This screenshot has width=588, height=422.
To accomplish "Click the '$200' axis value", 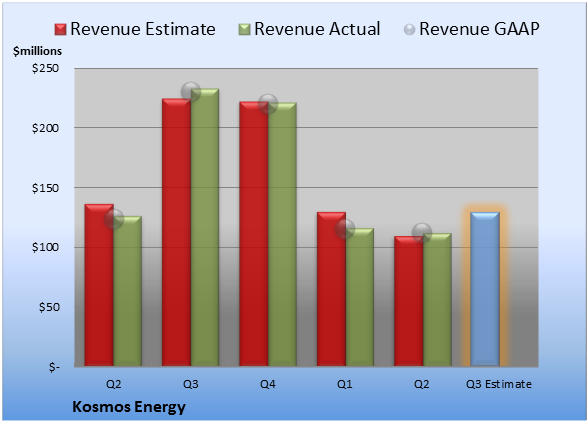I will (x=45, y=128).
